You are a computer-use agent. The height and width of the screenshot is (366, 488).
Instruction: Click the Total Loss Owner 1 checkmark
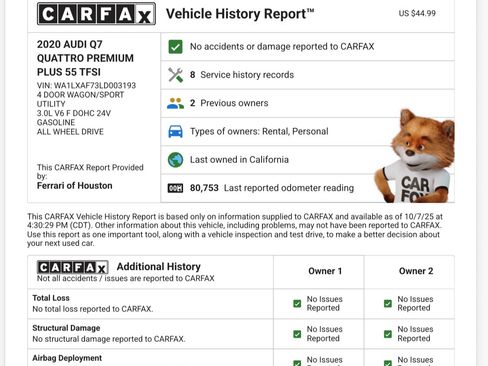point(297,304)
